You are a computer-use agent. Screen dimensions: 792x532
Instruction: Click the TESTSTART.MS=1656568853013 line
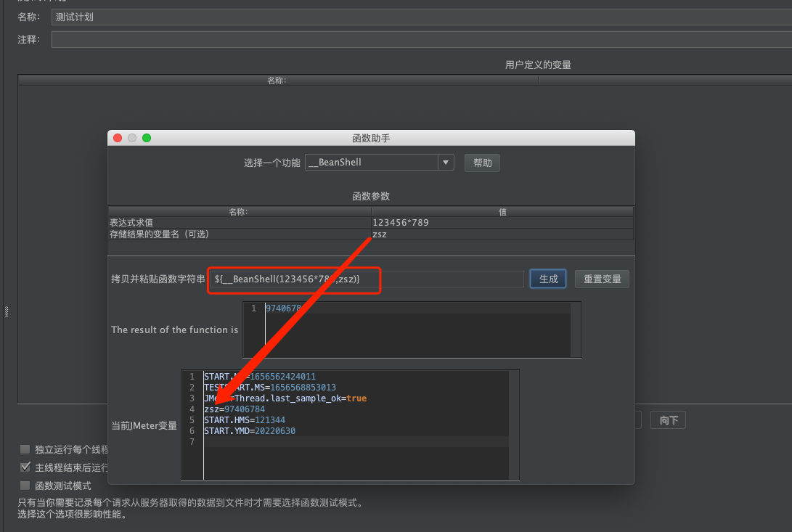tap(270, 388)
